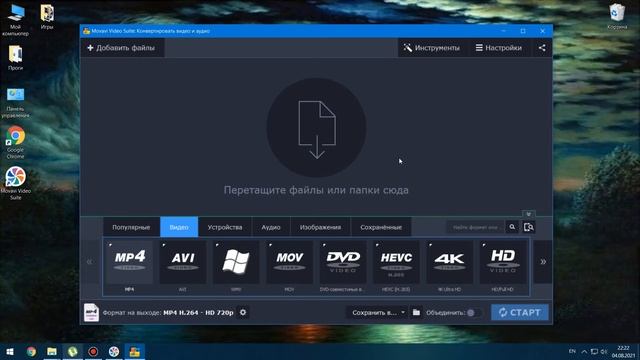Switch to the Сохранённые tab
640x360 pixels.
[x=381, y=227]
